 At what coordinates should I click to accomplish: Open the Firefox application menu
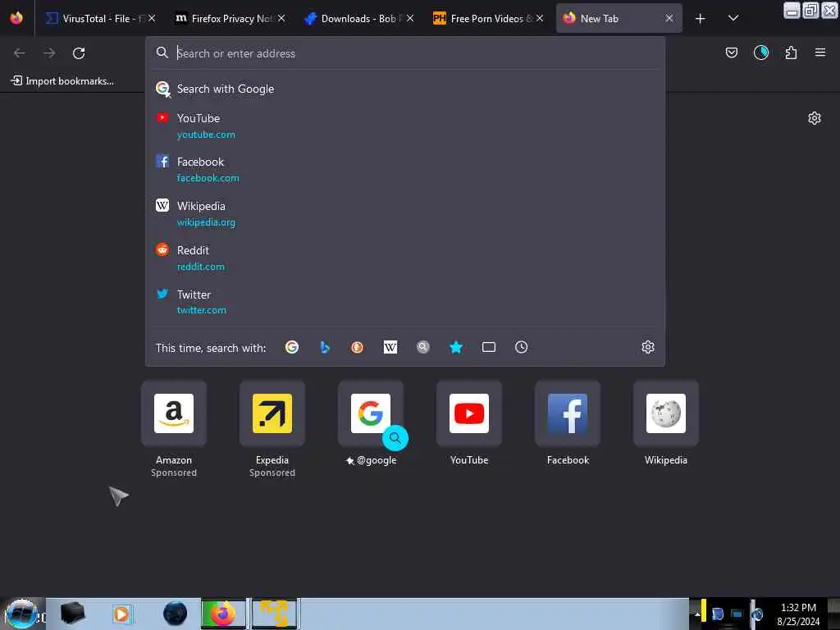pos(820,52)
